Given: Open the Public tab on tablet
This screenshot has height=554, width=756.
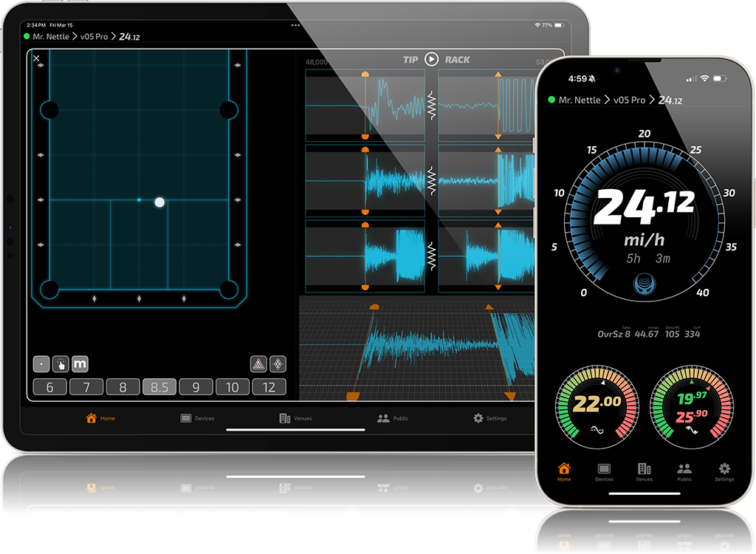Looking at the screenshot, I should tap(393, 418).
